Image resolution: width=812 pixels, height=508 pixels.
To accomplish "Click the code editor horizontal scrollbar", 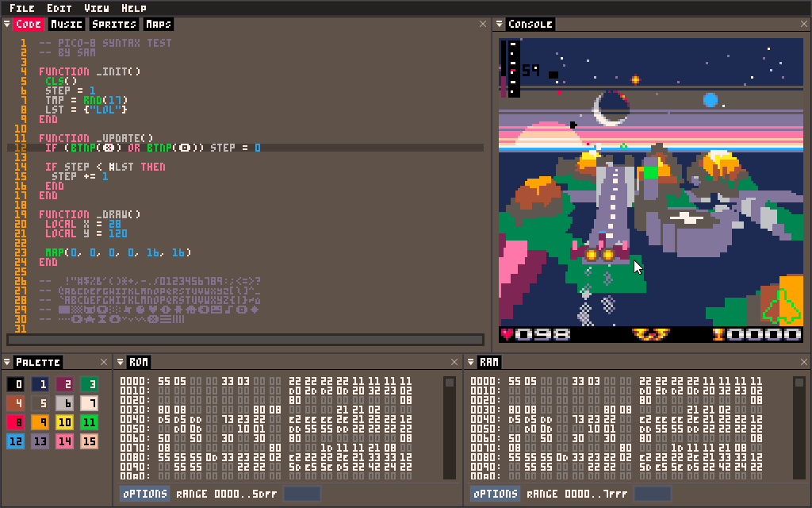I will [x=246, y=340].
